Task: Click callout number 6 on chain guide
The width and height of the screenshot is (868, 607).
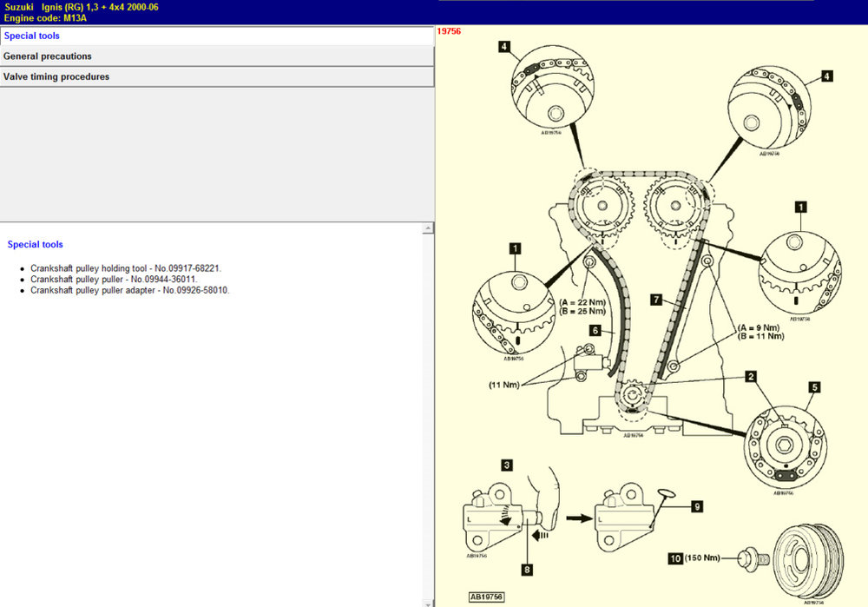Action: tap(595, 331)
